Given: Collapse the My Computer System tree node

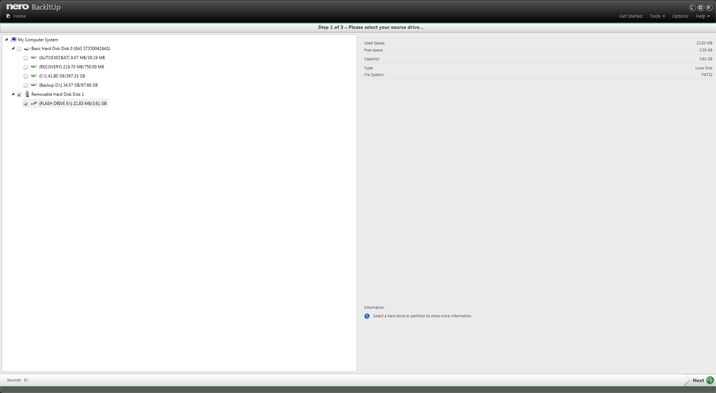Looking at the screenshot, I should pos(6,40).
